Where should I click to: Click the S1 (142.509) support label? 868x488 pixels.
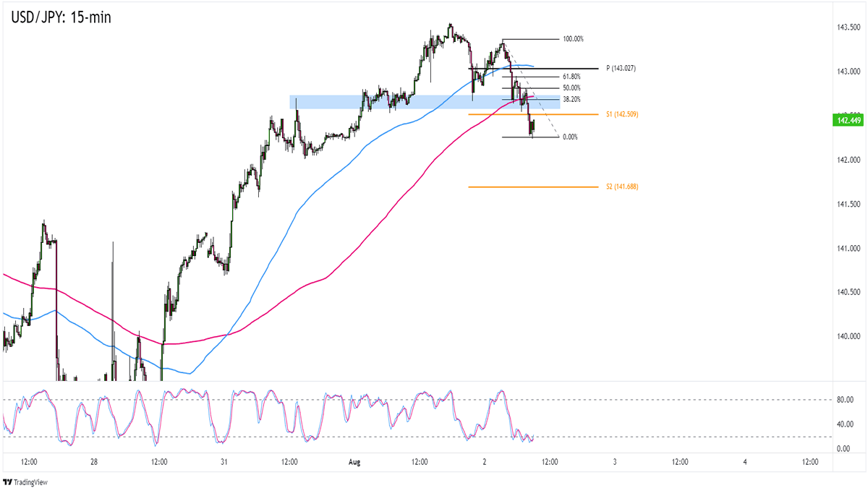point(622,114)
